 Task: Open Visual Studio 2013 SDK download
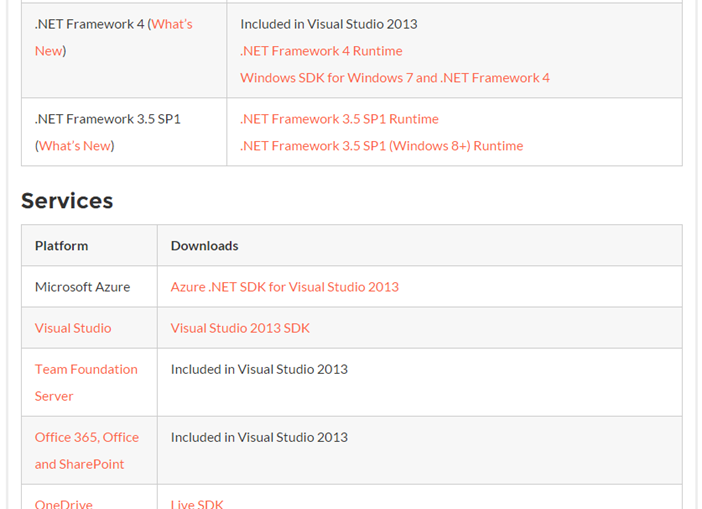pos(240,328)
